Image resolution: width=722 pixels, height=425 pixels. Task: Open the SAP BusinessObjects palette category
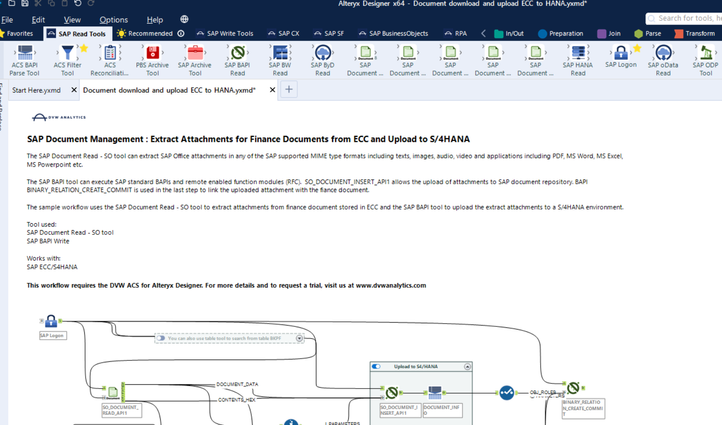(x=393, y=33)
